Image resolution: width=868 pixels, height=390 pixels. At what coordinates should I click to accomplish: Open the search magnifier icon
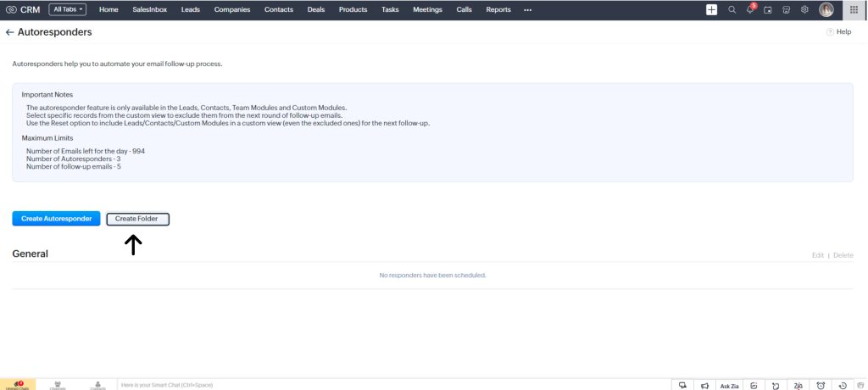pyautogui.click(x=732, y=9)
